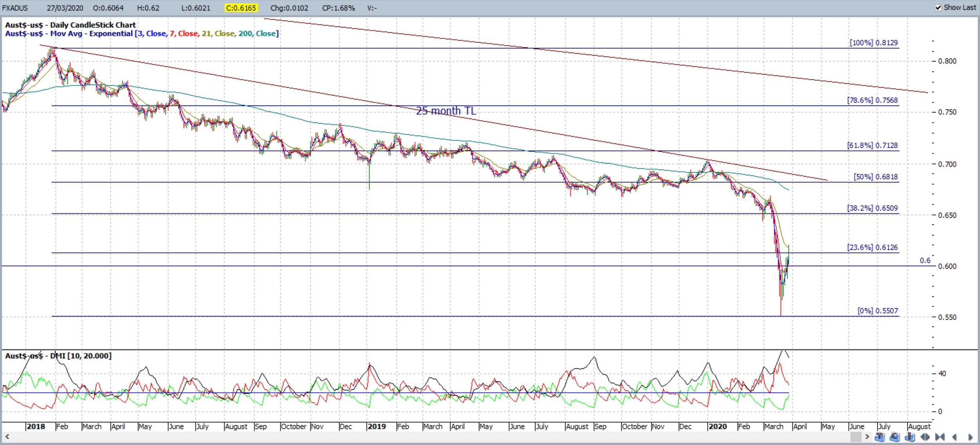Click the 0.700 price axis label
The width and height of the screenshot is (980, 445).
coord(947,164)
